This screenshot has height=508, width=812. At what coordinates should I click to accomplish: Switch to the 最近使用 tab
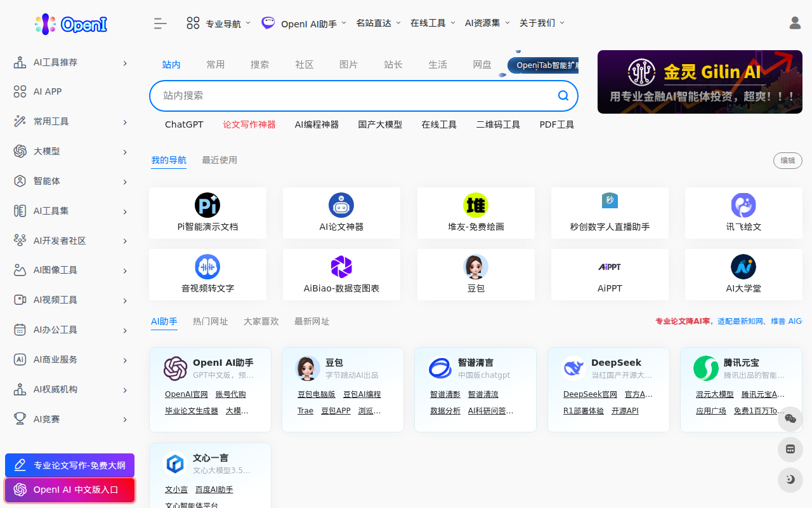(x=219, y=160)
